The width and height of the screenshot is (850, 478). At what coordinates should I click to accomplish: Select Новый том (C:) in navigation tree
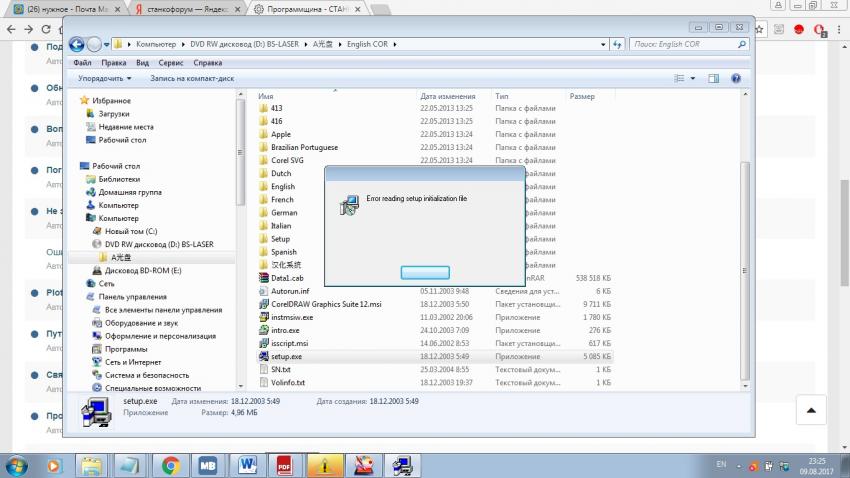[x=131, y=231]
